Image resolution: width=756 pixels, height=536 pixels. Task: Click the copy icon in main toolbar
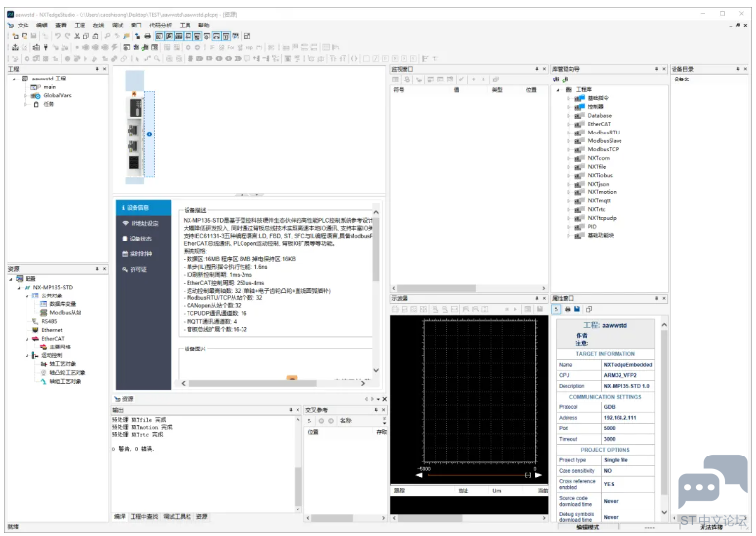[x=86, y=36]
